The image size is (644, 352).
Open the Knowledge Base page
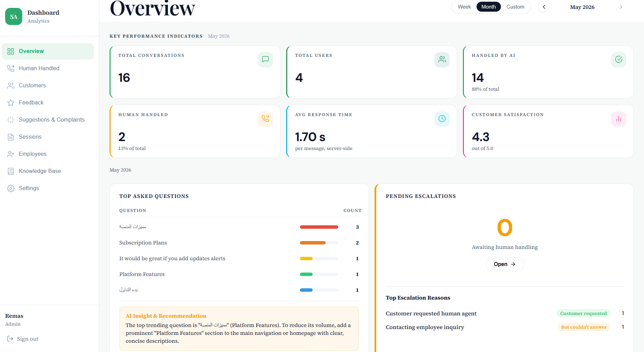48,171
